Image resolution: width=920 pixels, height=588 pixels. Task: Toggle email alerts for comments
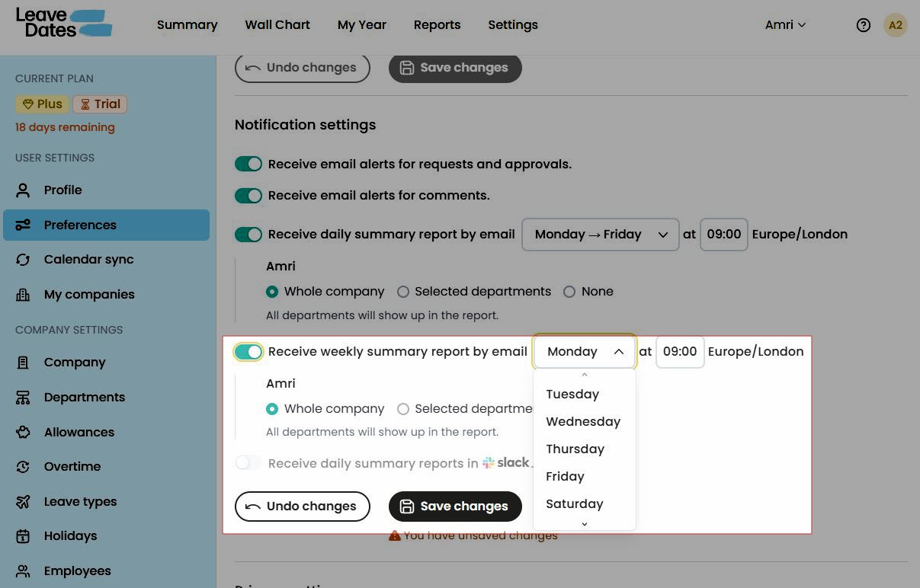click(x=248, y=196)
